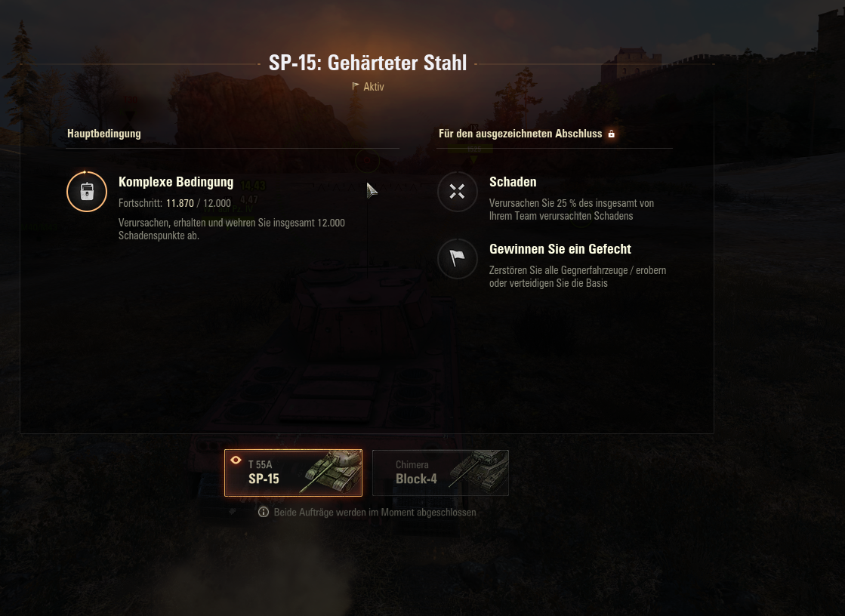Click the Beide Aufträge werden abgeschlossen notice
Screen dimensions: 845x616
(375, 512)
